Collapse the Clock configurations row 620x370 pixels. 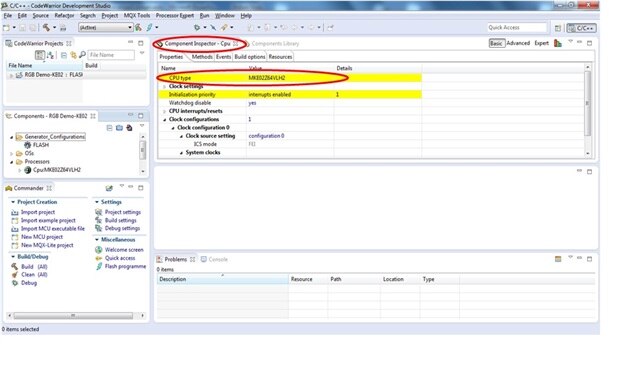tap(164, 120)
